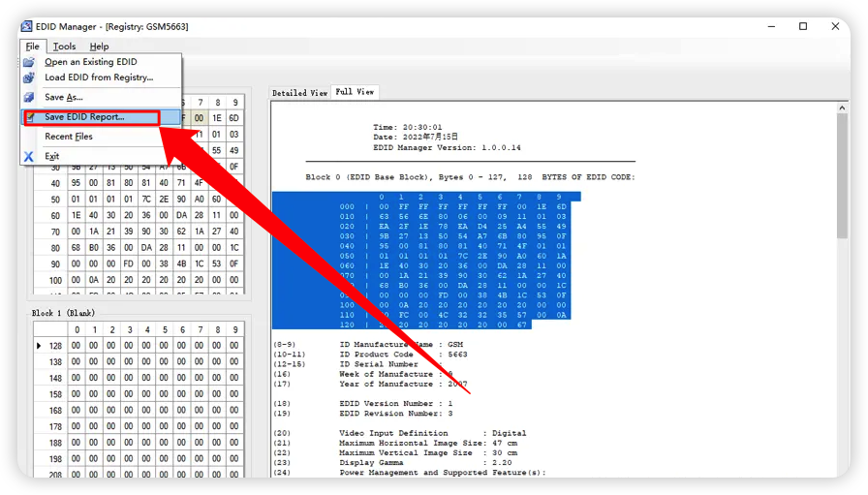Screen dimensions: 868x495
Task: Click the Video Input Definition Digital line
Action: pos(433,433)
